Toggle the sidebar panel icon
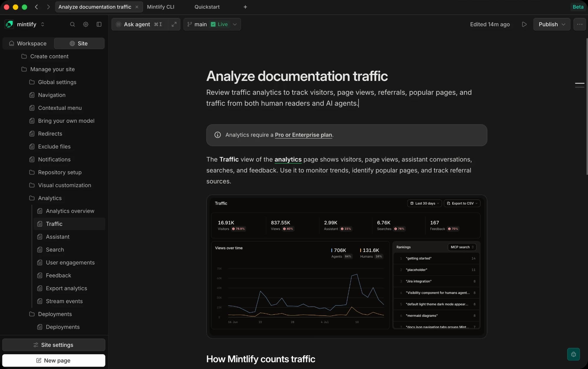Image resolution: width=588 pixels, height=369 pixels. coord(99,25)
